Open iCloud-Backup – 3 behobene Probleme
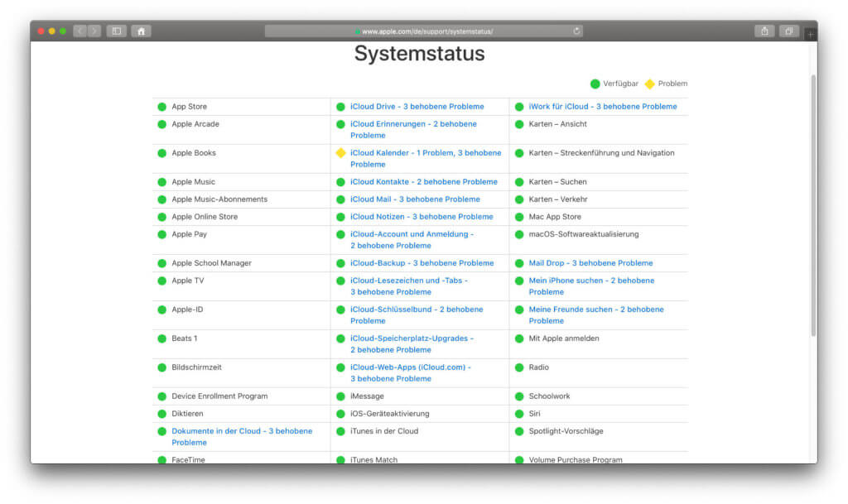 coord(422,262)
